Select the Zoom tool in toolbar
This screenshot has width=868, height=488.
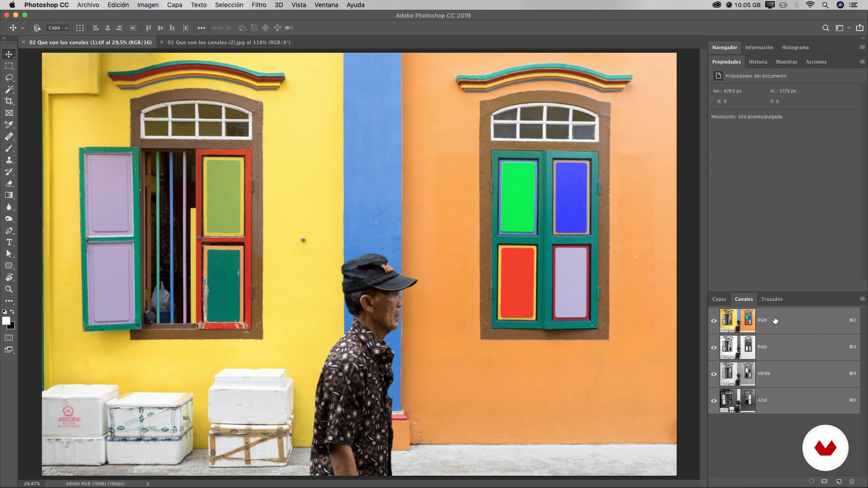click(x=9, y=289)
